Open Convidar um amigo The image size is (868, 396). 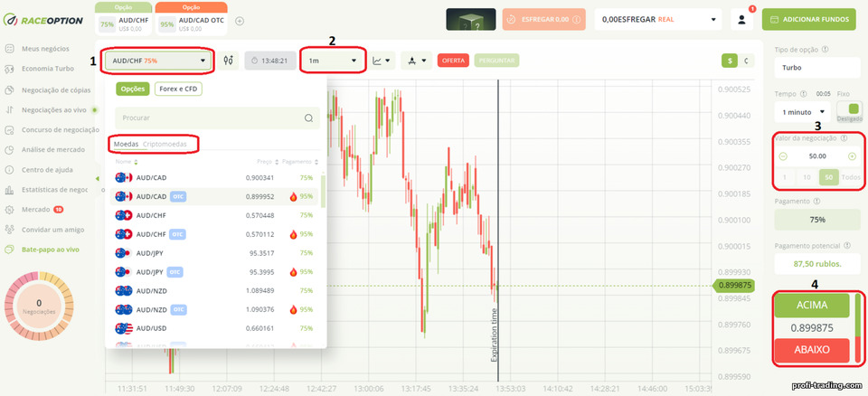45,230
